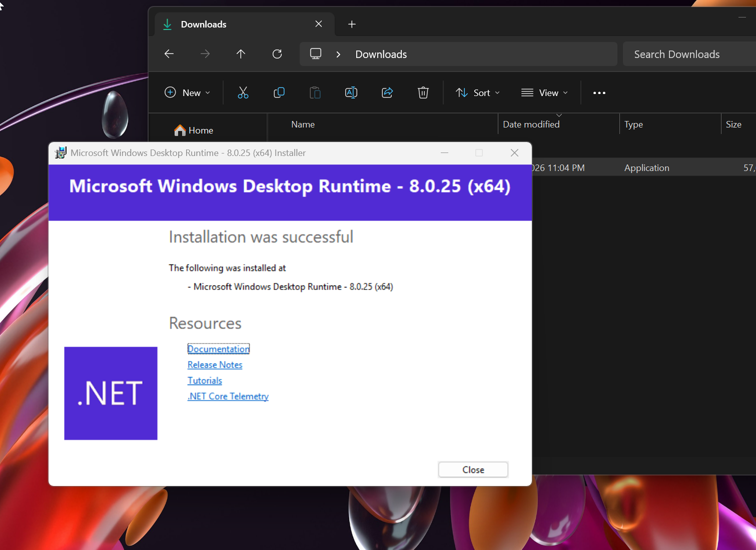Click the Copy icon in toolbar
The width and height of the screenshot is (756, 550).
(279, 92)
